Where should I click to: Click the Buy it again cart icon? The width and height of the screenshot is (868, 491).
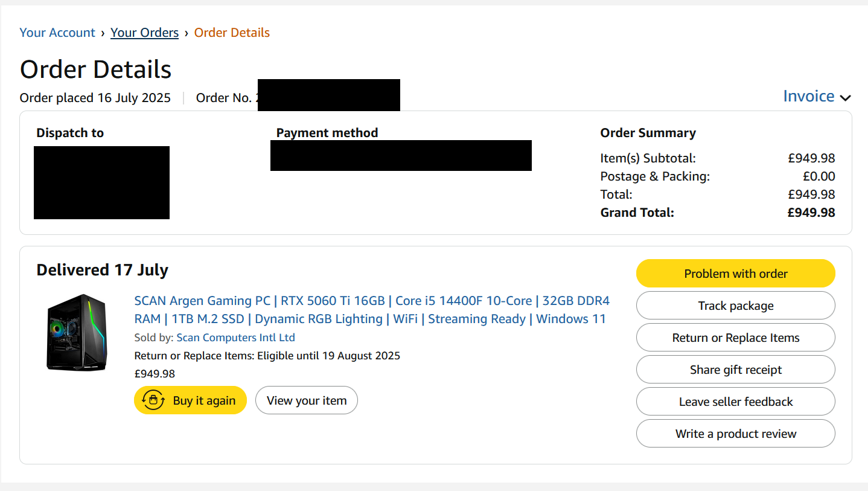point(153,400)
